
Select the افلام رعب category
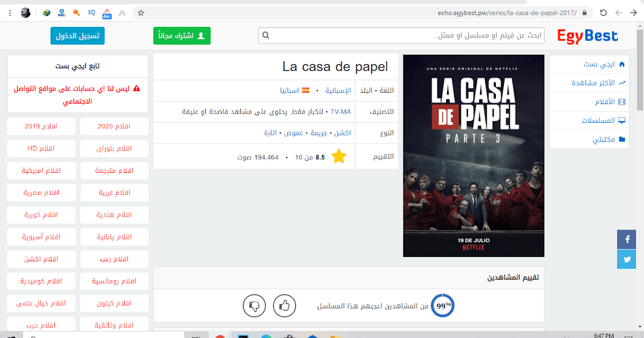(x=114, y=259)
